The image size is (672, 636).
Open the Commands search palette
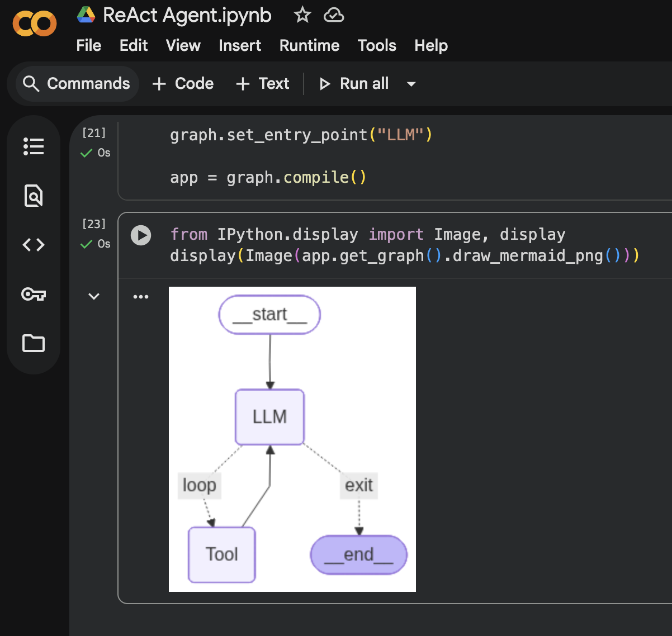77,84
